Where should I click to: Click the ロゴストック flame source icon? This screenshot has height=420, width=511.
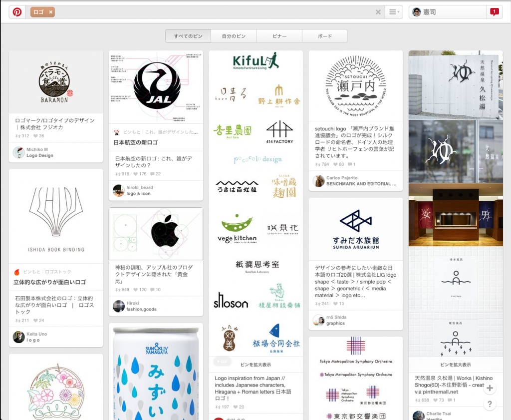(x=17, y=272)
